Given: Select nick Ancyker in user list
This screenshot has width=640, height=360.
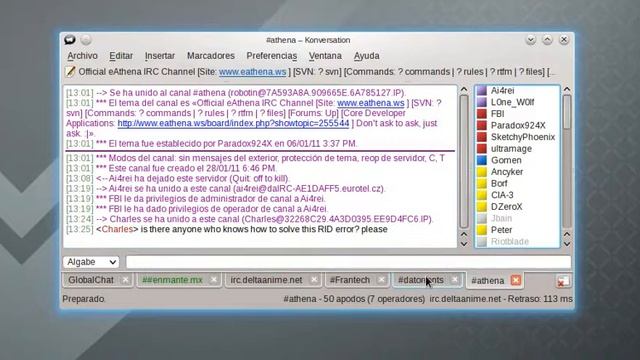Looking at the screenshot, I should click(x=507, y=172).
